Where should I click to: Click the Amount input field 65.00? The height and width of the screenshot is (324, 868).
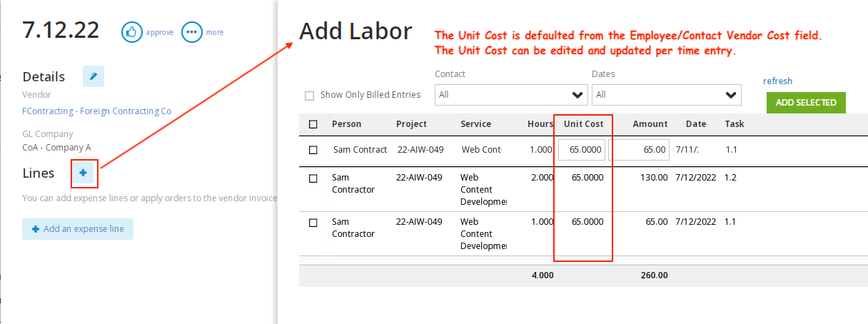(x=639, y=151)
